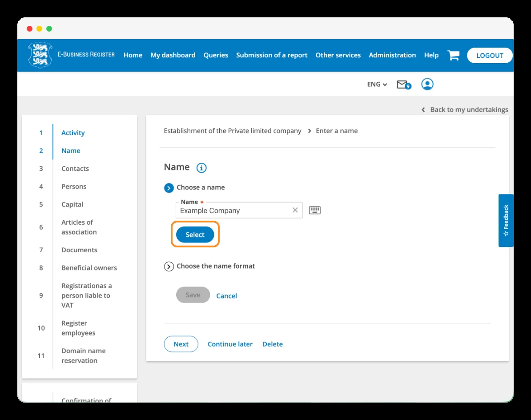This screenshot has height=420, width=531.
Task: Go to step 4 Persons
Action: tap(74, 186)
